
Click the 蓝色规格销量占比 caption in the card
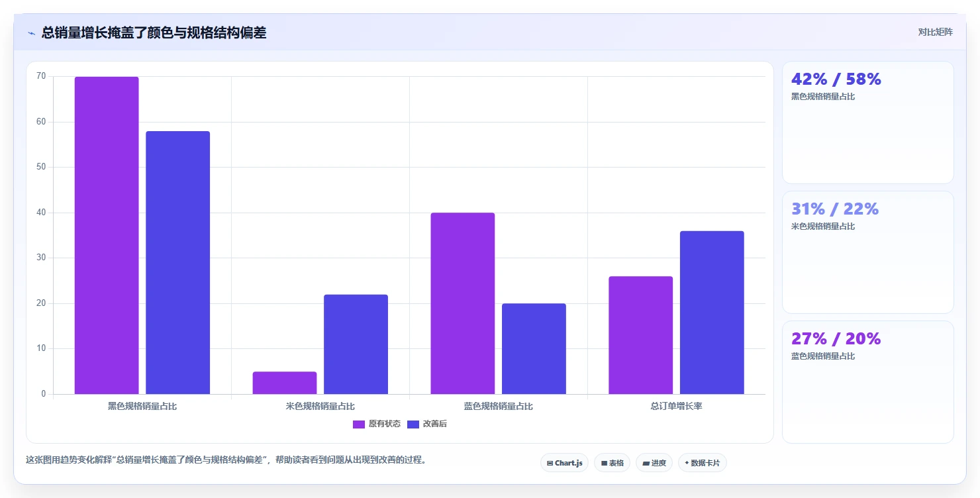pos(823,356)
